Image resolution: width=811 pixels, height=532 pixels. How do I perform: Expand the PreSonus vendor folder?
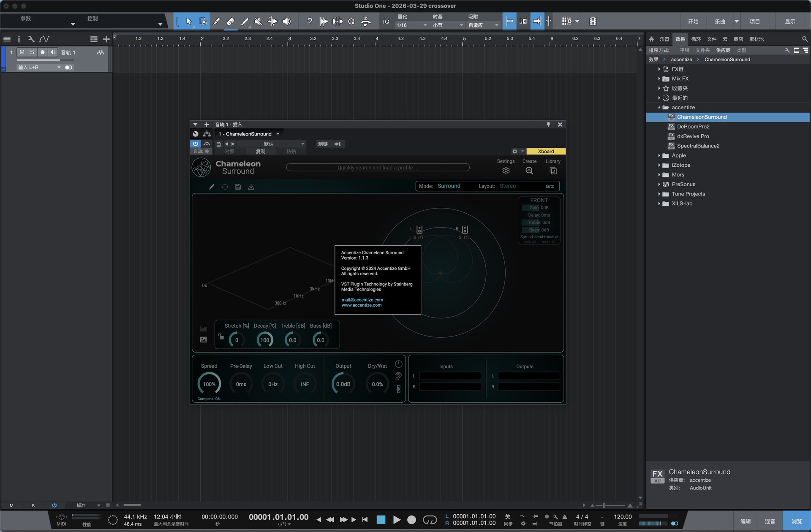click(x=659, y=184)
